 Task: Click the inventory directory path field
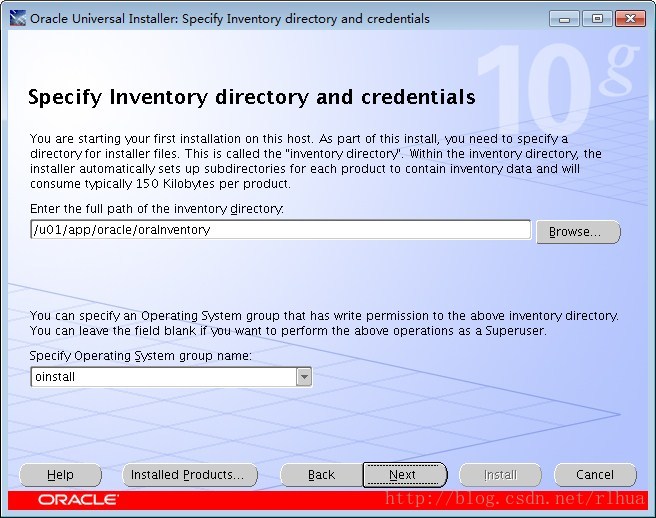281,230
